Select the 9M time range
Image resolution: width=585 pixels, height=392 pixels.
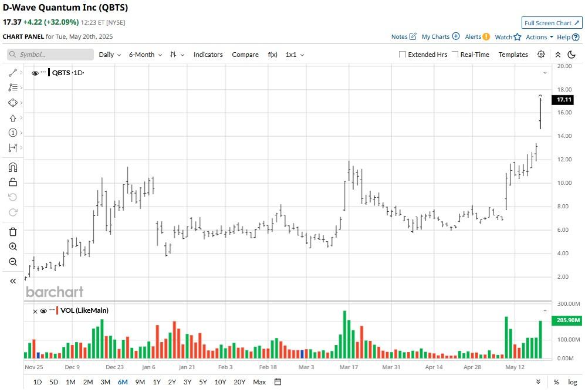click(x=140, y=382)
